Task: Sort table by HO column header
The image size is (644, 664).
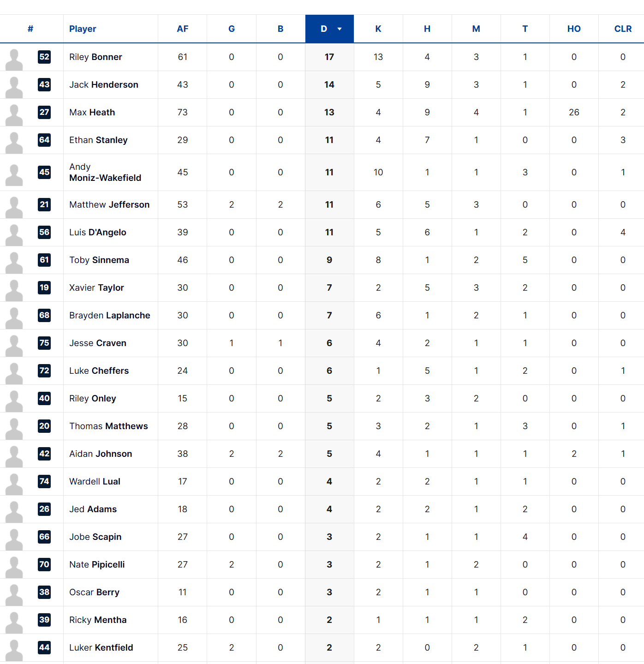Action: pyautogui.click(x=574, y=29)
